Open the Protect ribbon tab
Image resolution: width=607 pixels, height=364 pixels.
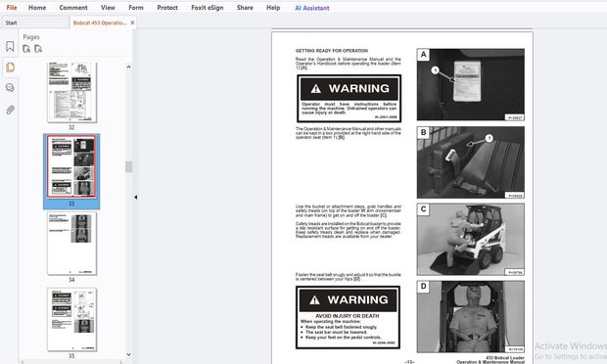tap(167, 8)
